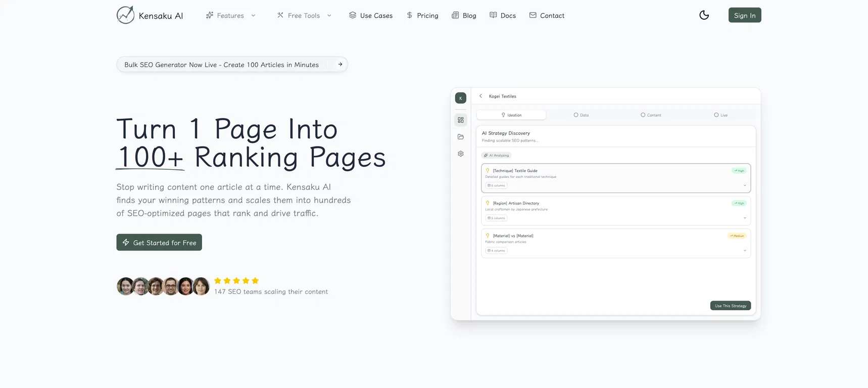Click Get Started for Free button
Viewport: 868px width, 388px height.
coord(159,243)
